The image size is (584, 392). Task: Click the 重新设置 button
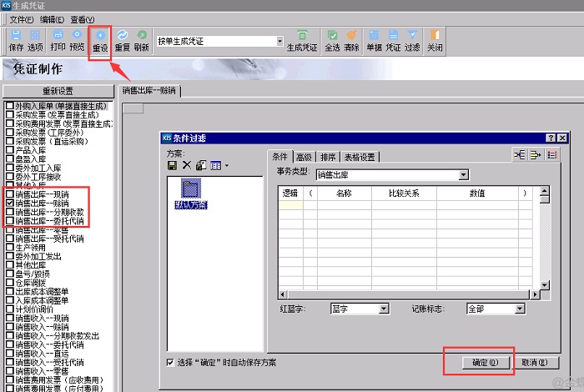pos(58,90)
